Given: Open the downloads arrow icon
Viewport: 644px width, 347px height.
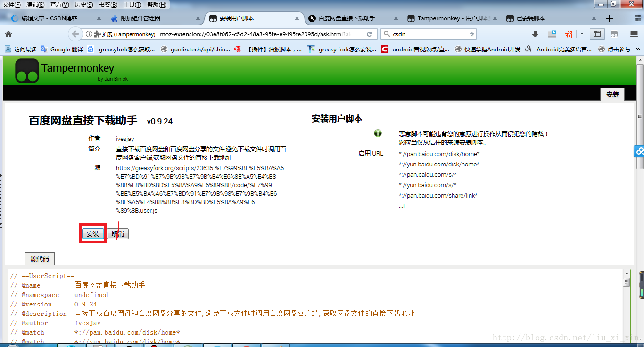Looking at the screenshot, I should 535,34.
